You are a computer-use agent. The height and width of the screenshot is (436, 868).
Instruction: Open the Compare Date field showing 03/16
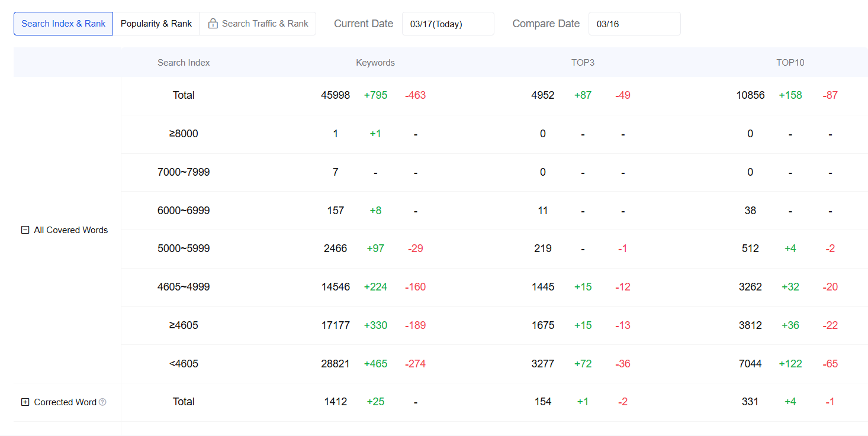(x=634, y=24)
